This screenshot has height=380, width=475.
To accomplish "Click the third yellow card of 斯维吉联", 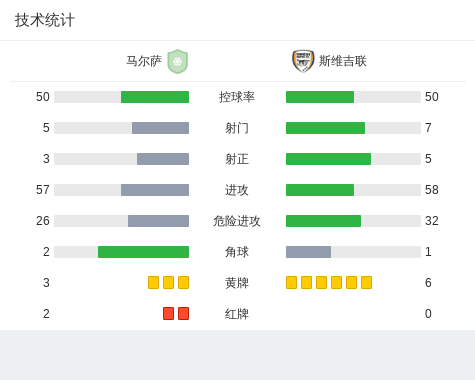I will pos(321,282).
